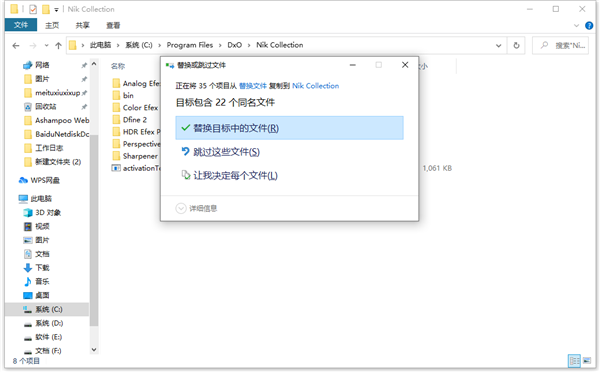Select BaiduNetdiskDc folder in sidebar
Image resolution: width=600 pixels, height=372 pixels.
click(x=62, y=134)
